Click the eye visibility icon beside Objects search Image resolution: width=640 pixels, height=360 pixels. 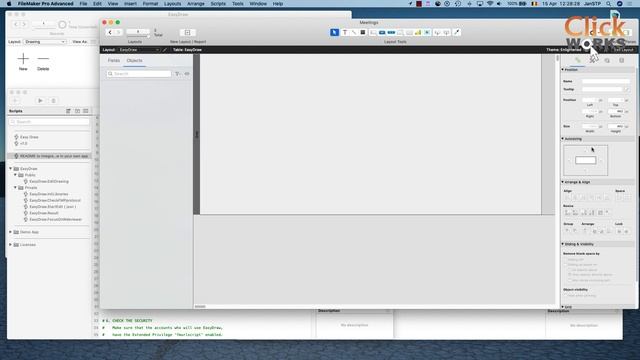[x=187, y=74]
